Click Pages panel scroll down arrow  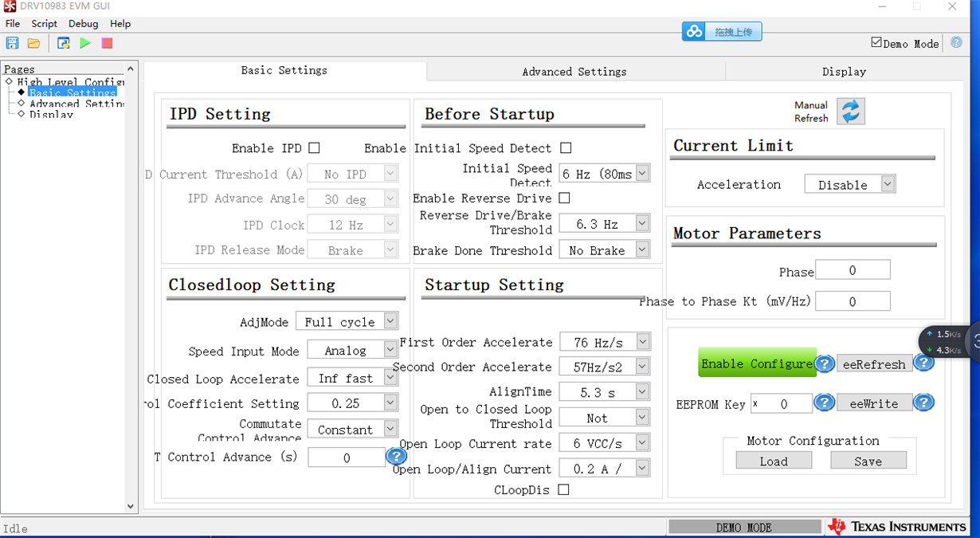(131, 505)
